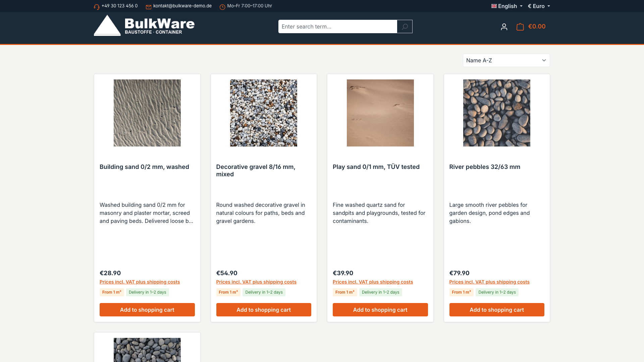The width and height of the screenshot is (644, 362).
Task: Click From 1 m³ badge on River pebbles
Action: [461, 292]
